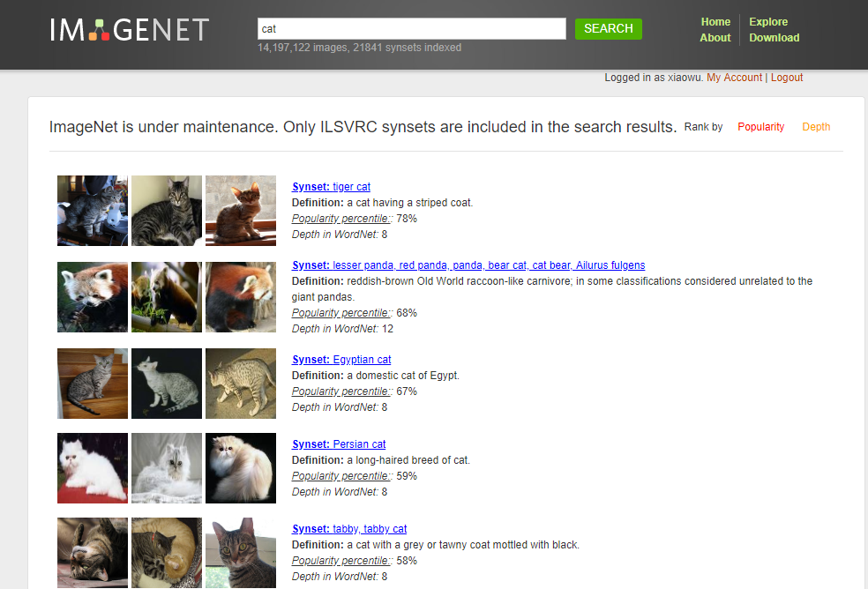Click the 'Rank by' label

[703, 127]
